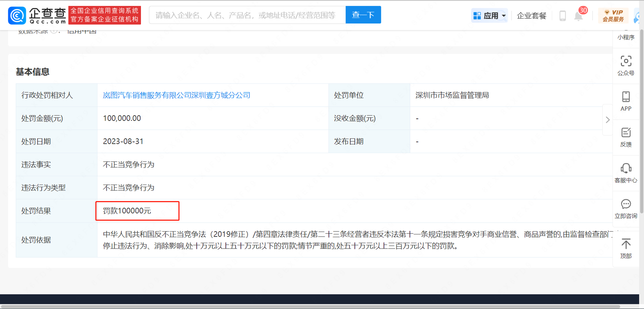Click the 没收金额(元) label cell
The height and width of the screenshot is (309, 644).
[x=369, y=118]
